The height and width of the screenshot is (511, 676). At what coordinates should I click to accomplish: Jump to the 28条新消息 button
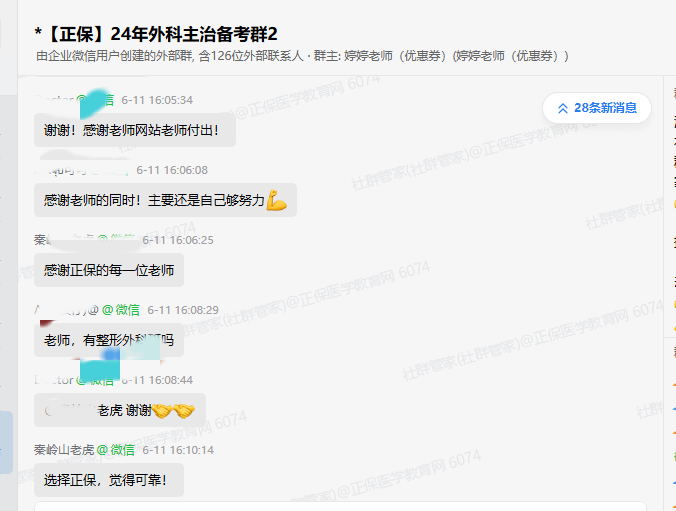tap(597, 108)
